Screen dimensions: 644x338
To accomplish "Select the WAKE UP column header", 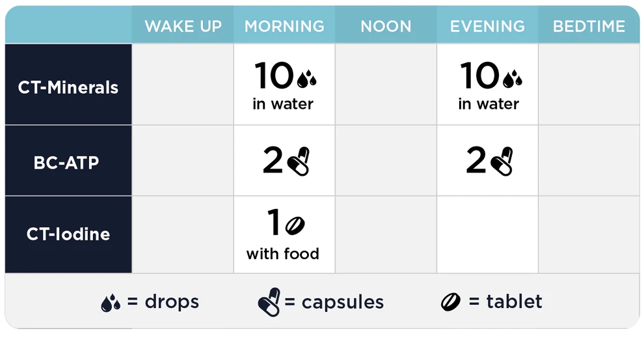I will click(183, 26).
